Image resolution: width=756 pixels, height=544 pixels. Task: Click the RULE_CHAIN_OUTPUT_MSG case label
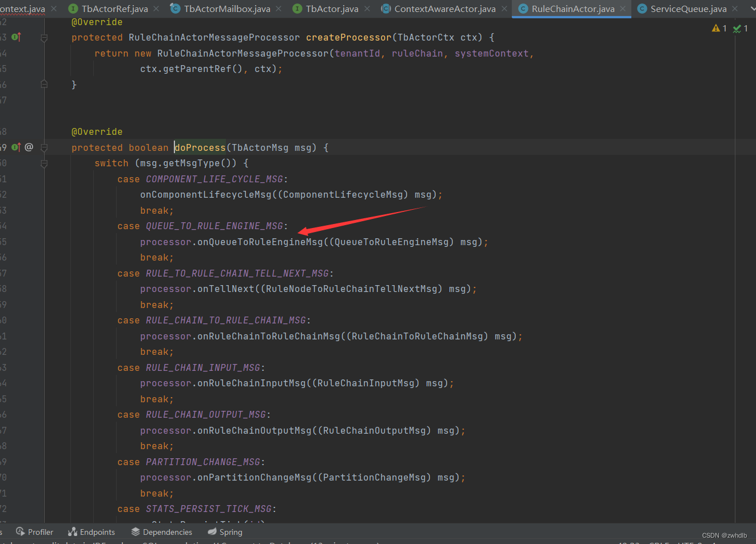point(206,415)
